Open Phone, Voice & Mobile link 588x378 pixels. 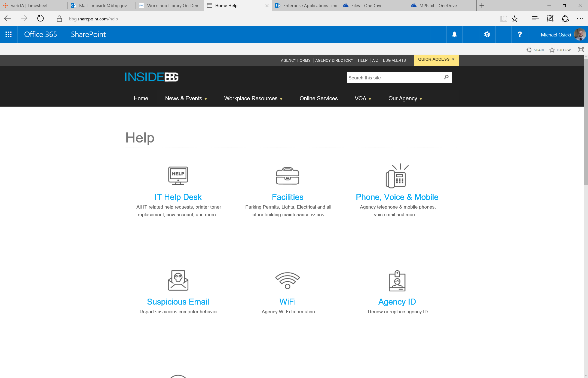click(397, 197)
